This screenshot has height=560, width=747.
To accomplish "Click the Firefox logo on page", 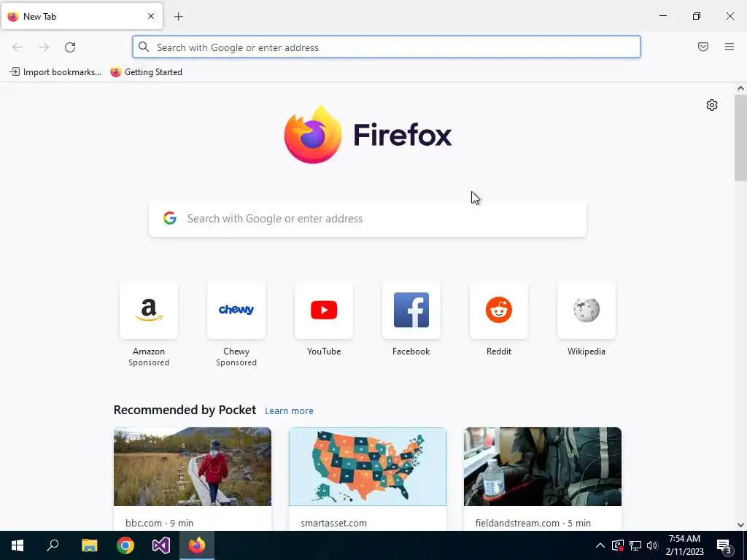I will tap(368, 135).
